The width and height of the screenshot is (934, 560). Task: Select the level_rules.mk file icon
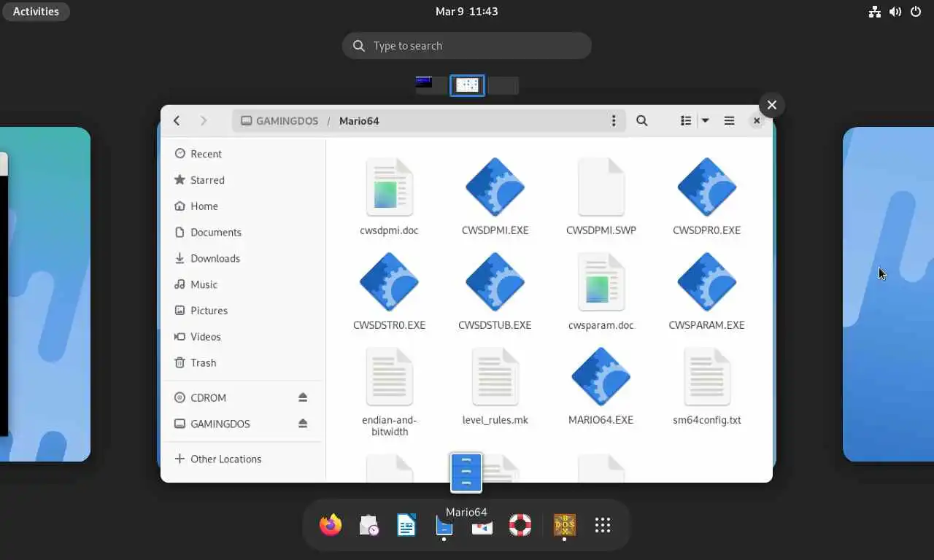pos(495,377)
